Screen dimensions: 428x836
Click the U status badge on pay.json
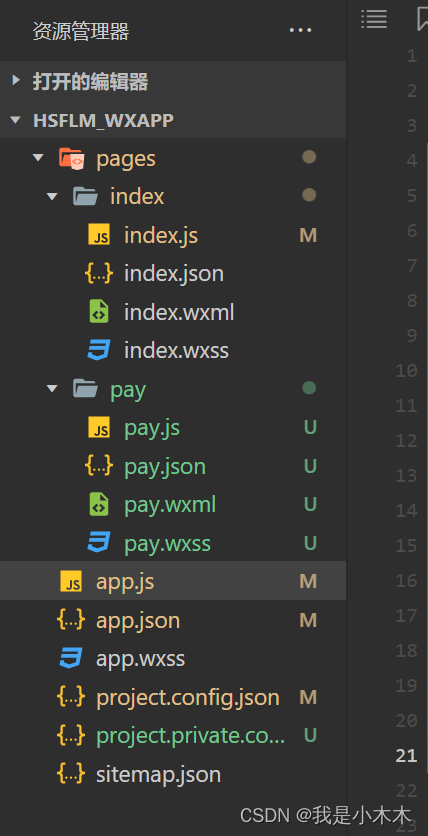[310, 466]
